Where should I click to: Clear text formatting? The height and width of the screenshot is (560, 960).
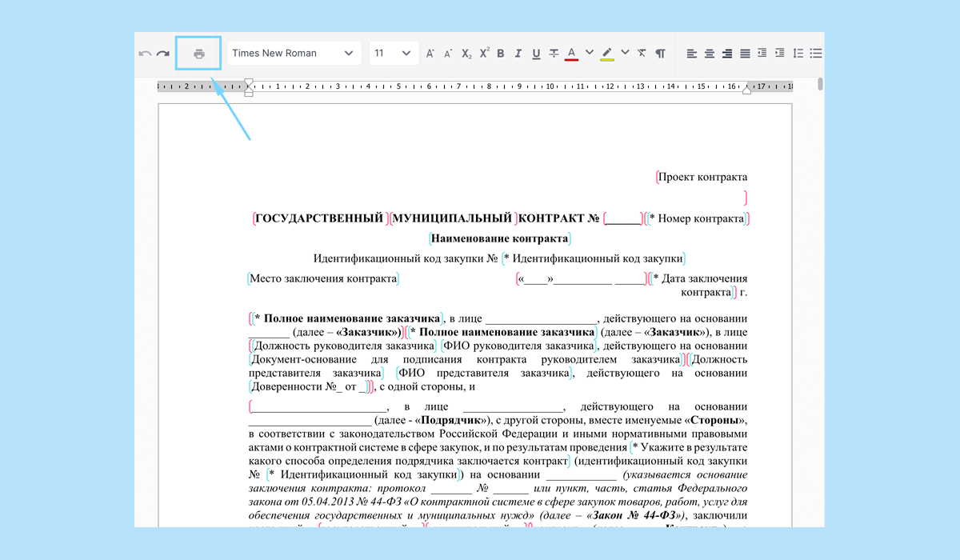point(642,54)
